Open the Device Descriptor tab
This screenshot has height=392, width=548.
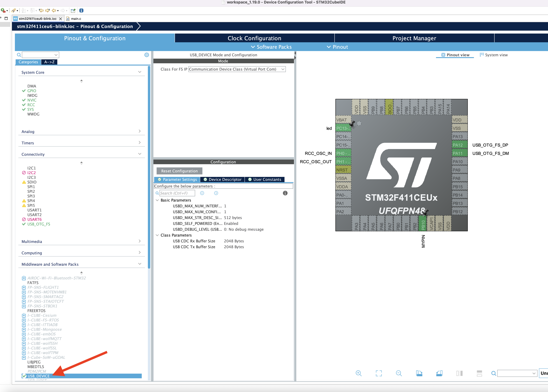pos(222,179)
